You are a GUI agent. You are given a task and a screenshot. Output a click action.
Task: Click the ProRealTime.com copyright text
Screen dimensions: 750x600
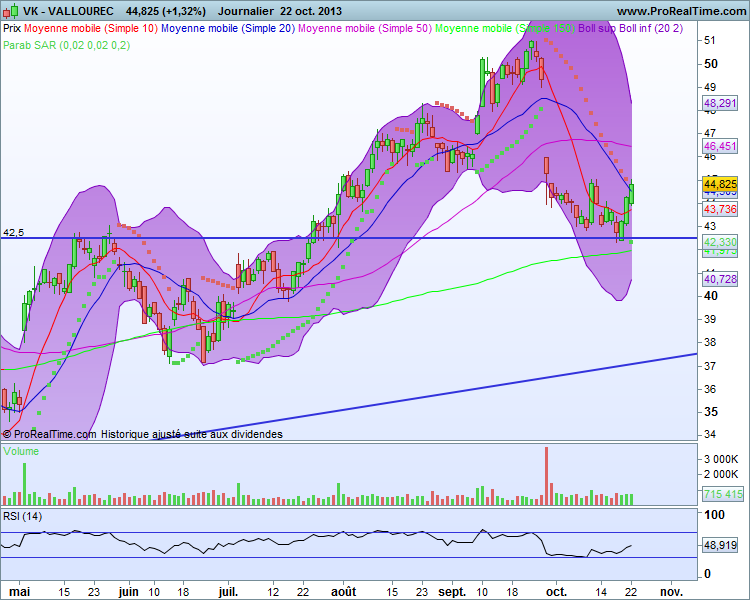49,434
